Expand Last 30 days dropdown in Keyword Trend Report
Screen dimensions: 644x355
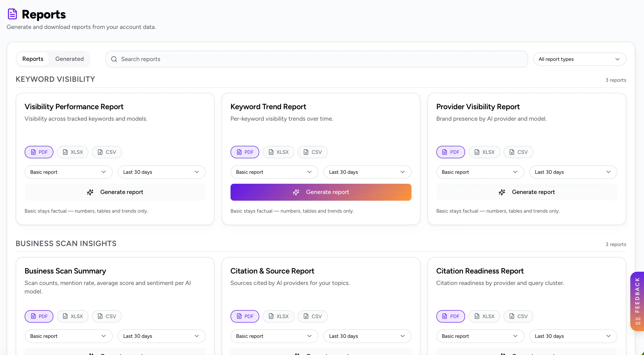(x=367, y=172)
